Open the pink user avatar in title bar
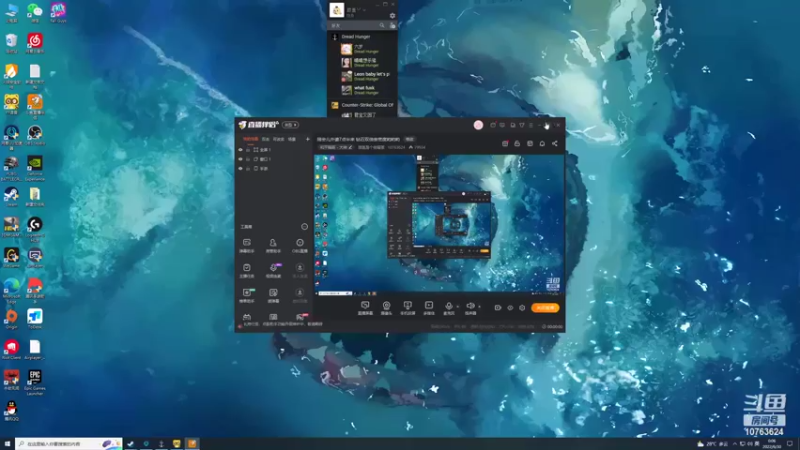The image size is (800, 450). (x=478, y=125)
